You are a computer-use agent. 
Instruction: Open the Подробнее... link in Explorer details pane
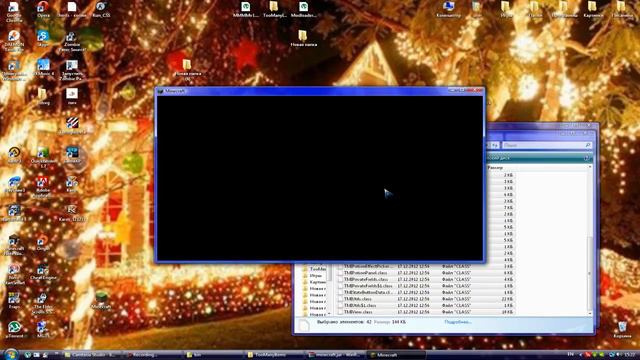pyautogui.click(x=458, y=322)
